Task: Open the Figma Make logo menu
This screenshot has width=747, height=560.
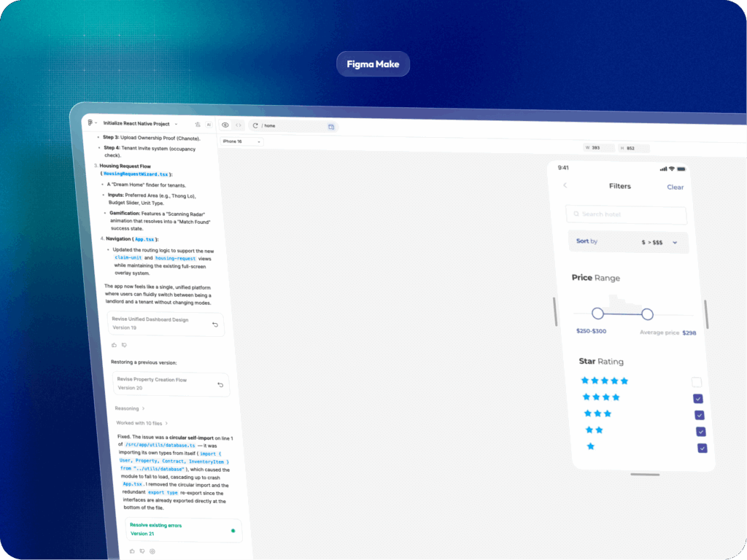Action: 89,124
